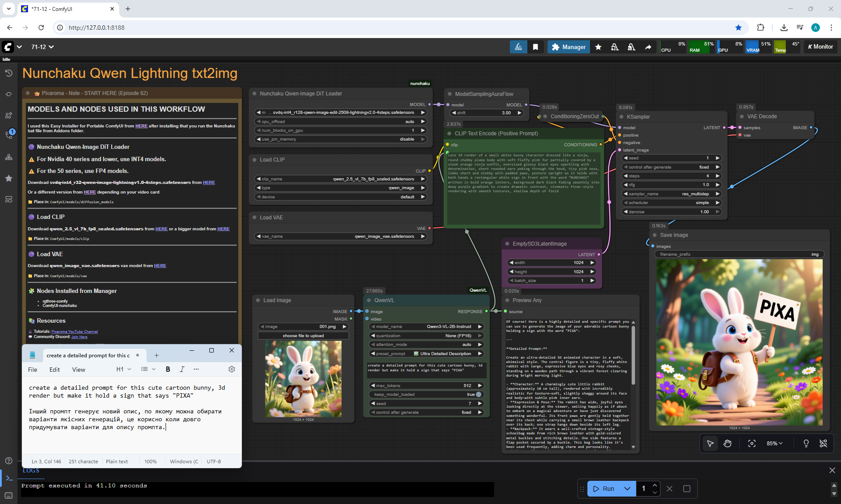Click the Save Image bunny output thumbnail

pos(739,342)
